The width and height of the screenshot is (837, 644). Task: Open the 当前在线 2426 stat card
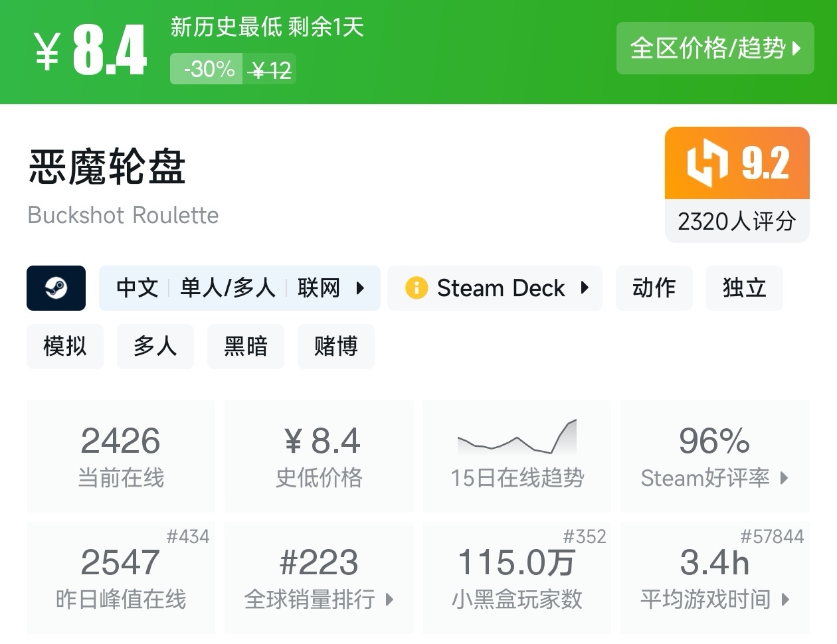(x=121, y=456)
